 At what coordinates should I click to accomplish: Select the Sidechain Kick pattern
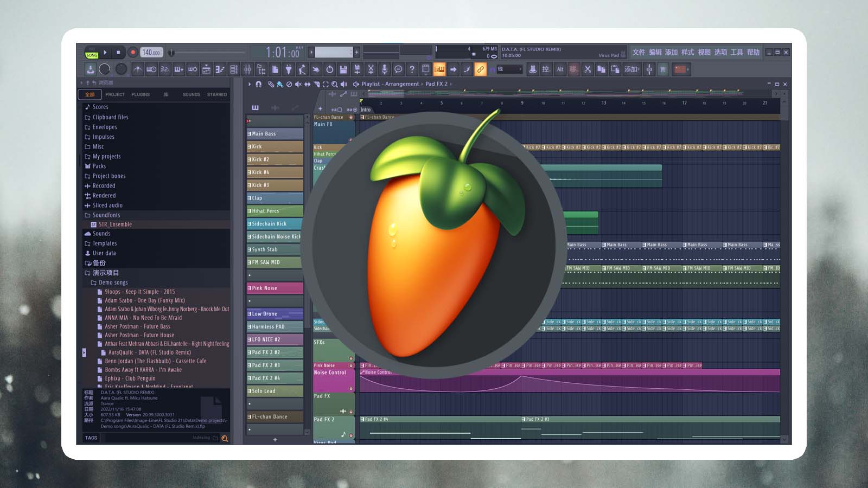point(275,223)
